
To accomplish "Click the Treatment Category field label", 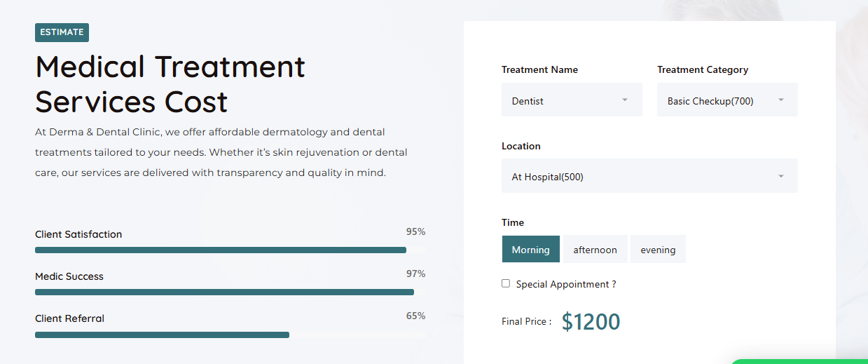I will pos(702,69).
